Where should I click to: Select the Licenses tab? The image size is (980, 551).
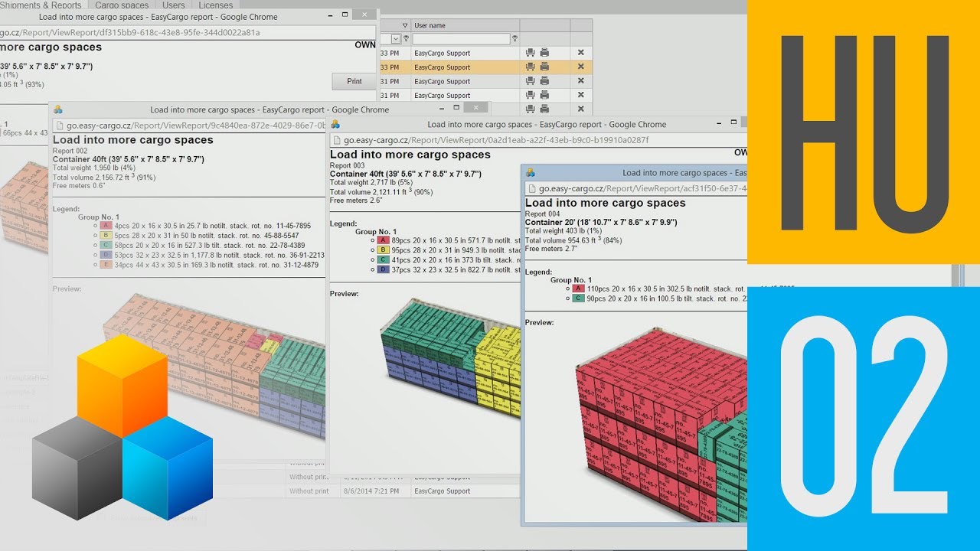pyautogui.click(x=215, y=5)
